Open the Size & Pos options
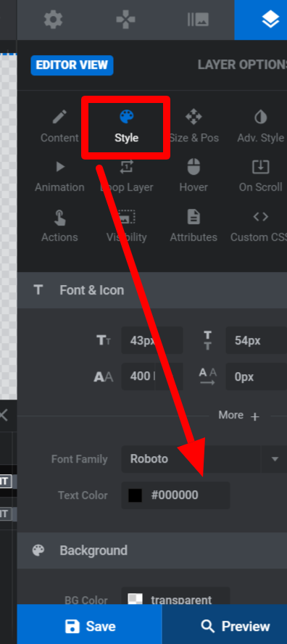287x644 pixels. click(x=194, y=125)
